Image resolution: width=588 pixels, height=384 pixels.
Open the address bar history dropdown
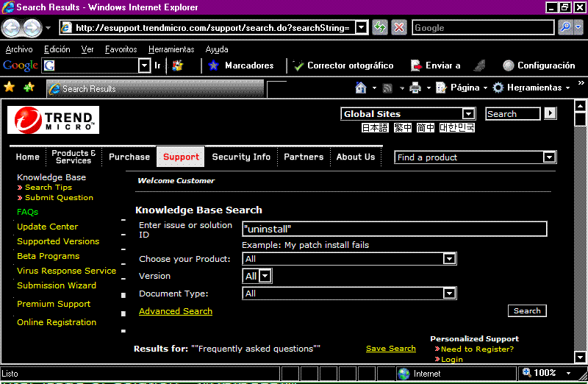coord(361,27)
